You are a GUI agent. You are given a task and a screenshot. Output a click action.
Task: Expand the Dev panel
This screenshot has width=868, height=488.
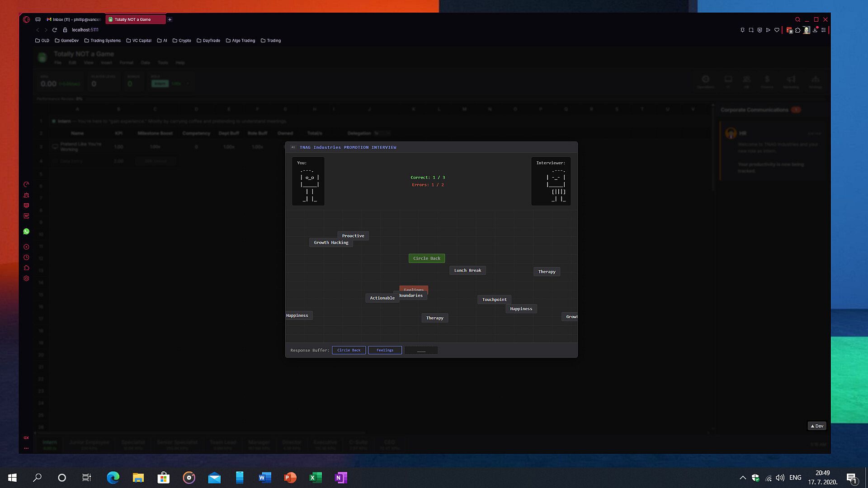[816, 426]
